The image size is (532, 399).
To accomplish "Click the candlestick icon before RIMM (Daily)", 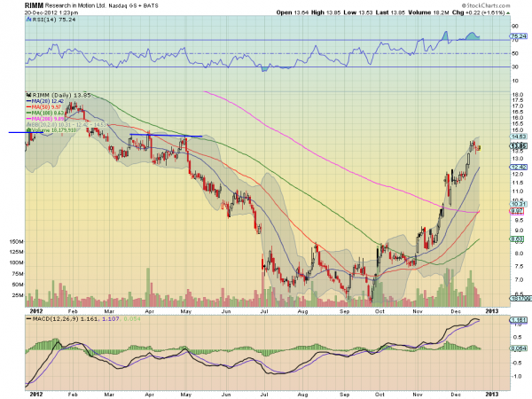I will pyautogui.click(x=28, y=96).
